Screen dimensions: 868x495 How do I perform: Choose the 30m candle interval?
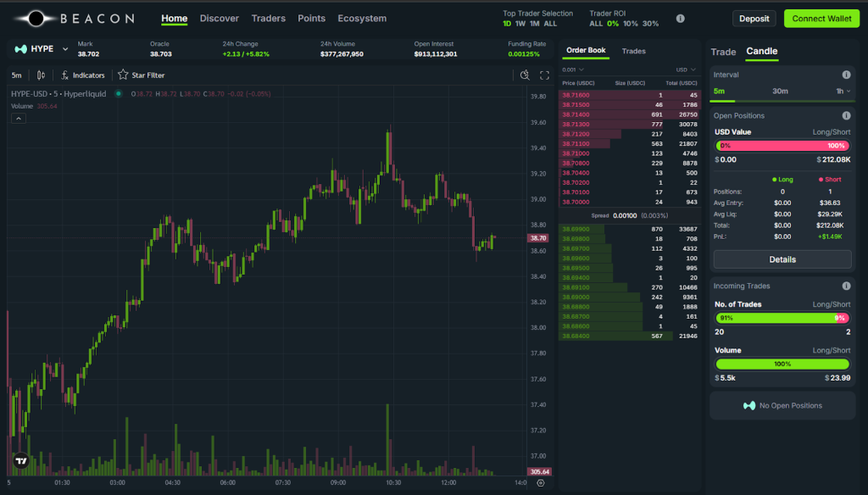pyautogui.click(x=780, y=91)
